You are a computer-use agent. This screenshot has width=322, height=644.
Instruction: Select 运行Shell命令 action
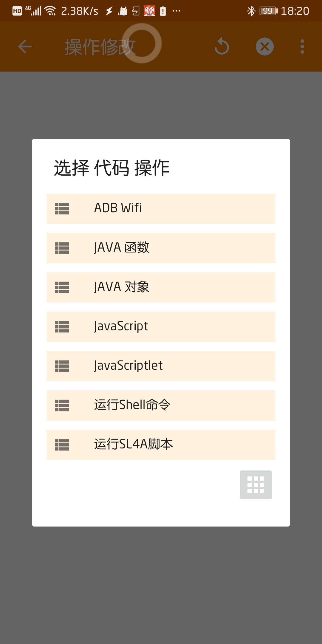click(x=161, y=405)
